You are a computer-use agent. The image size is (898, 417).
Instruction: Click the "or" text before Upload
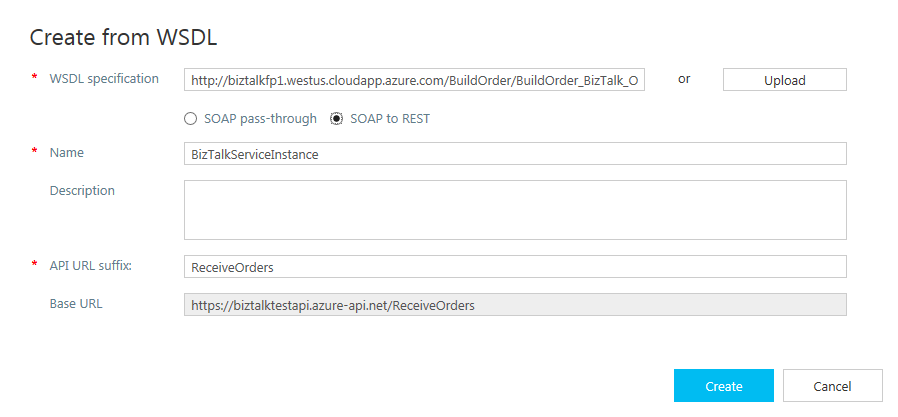pos(684,79)
